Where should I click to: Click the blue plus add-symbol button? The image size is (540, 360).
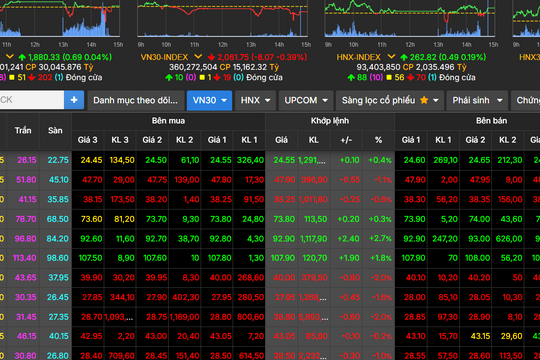pyautogui.click(x=74, y=100)
